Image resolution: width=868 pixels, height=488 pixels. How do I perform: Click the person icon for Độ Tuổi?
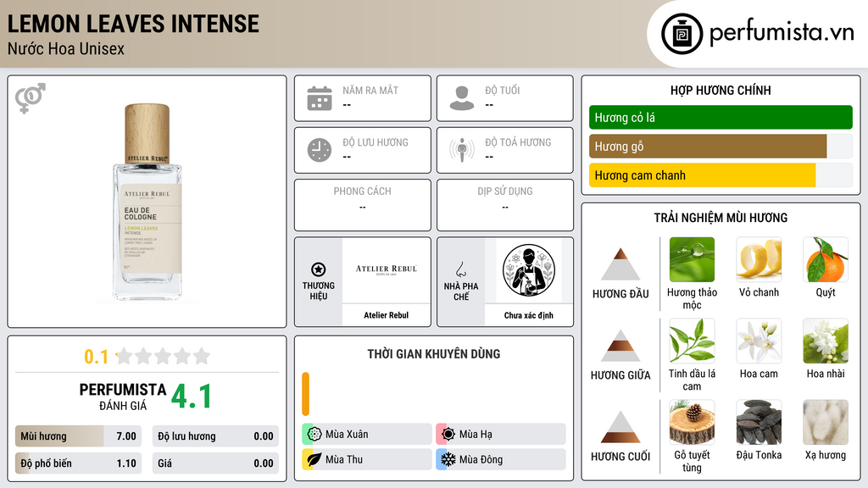(462, 98)
